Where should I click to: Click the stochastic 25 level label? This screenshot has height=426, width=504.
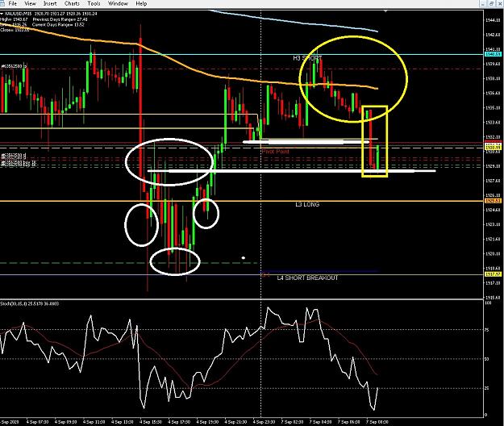[486, 388]
